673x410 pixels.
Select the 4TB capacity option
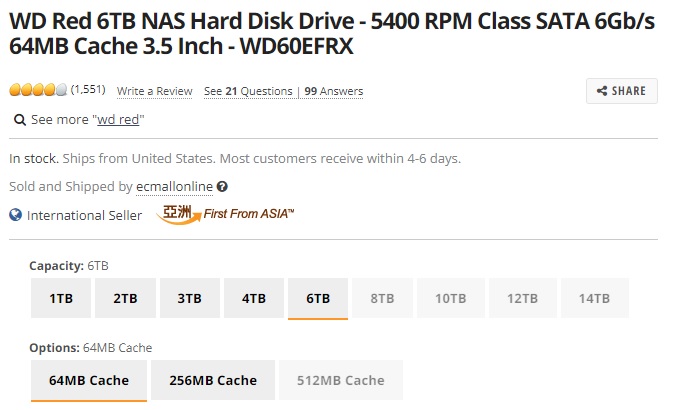pyautogui.click(x=254, y=298)
